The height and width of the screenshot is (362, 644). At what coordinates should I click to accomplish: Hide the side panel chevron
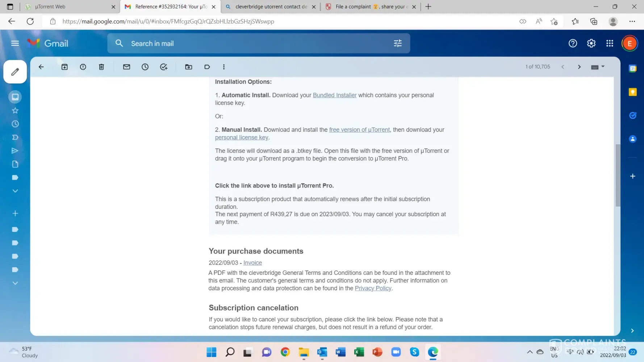(632, 331)
